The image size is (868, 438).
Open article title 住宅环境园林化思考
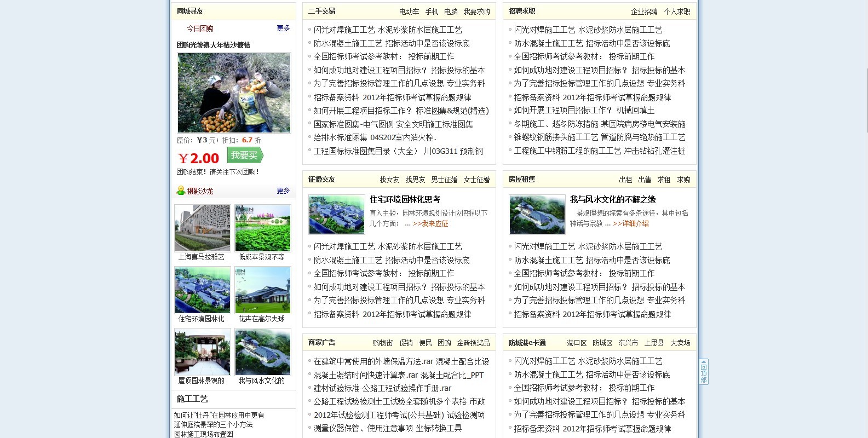coord(405,199)
